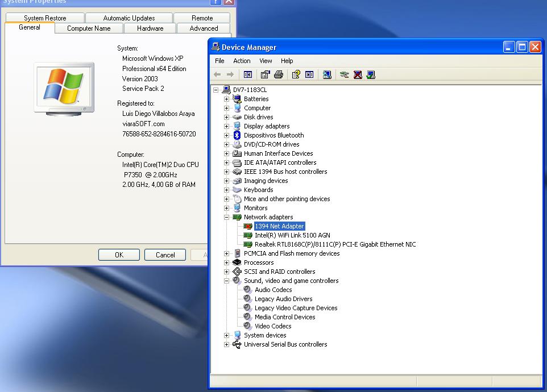Click the Update Driver toolbar icon
This screenshot has height=392, width=547.
pos(345,74)
